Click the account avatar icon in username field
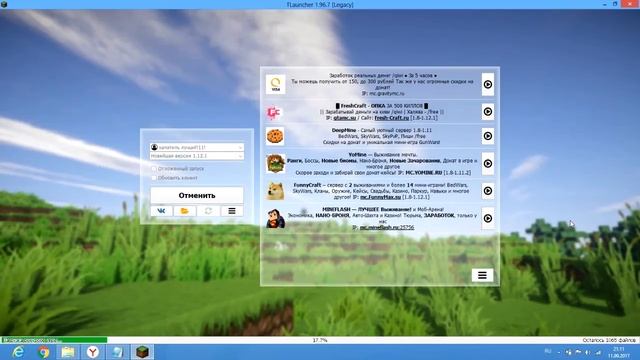Image resolution: width=640 pixels, height=360 pixels. (154, 147)
